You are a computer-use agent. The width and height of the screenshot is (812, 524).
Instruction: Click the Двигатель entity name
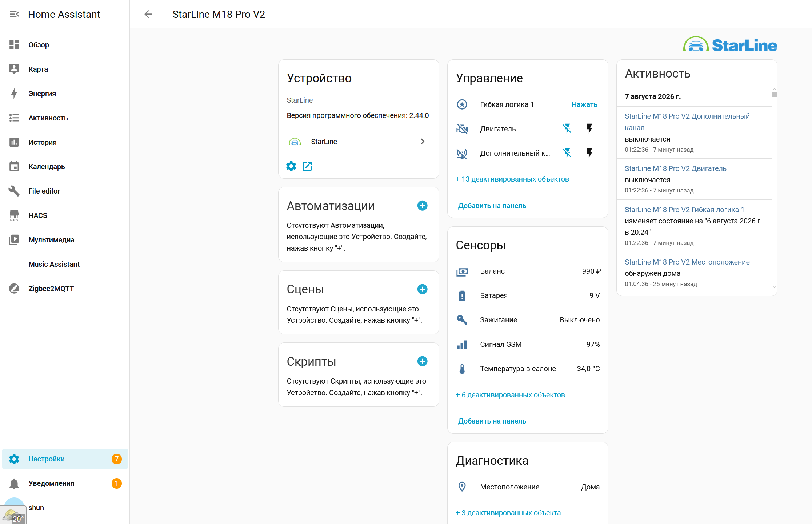[498, 129]
